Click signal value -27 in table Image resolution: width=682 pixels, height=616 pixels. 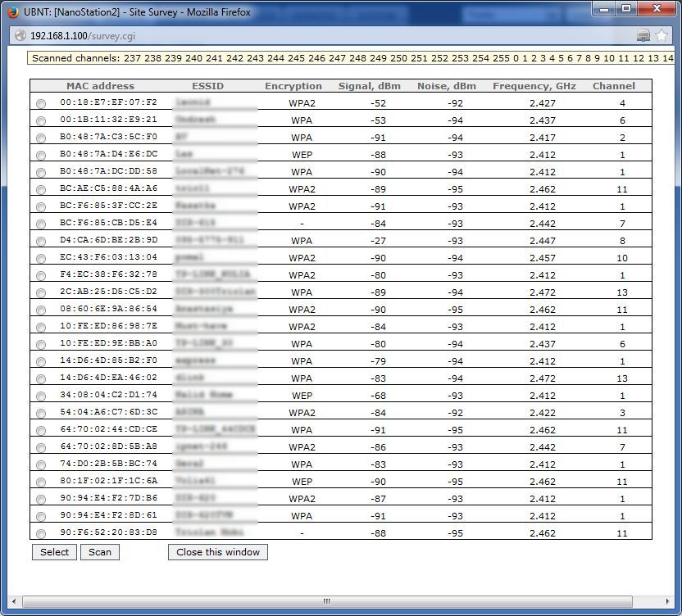coord(378,241)
